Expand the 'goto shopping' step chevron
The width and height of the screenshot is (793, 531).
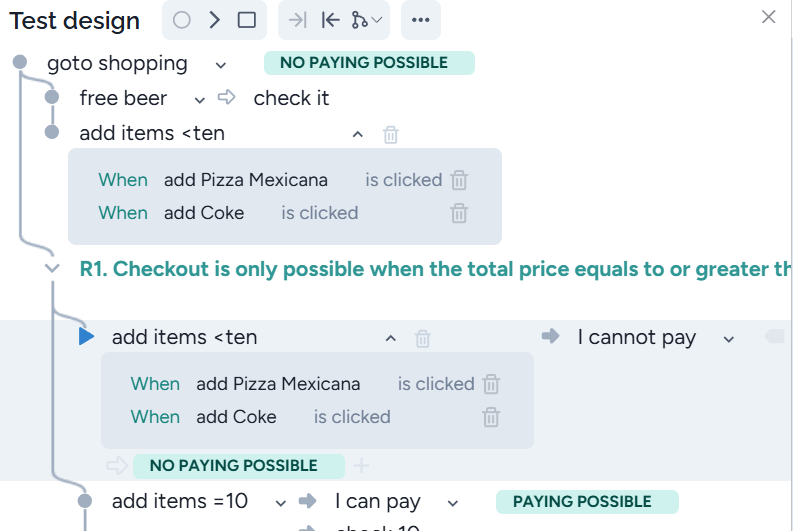[221, 65]
